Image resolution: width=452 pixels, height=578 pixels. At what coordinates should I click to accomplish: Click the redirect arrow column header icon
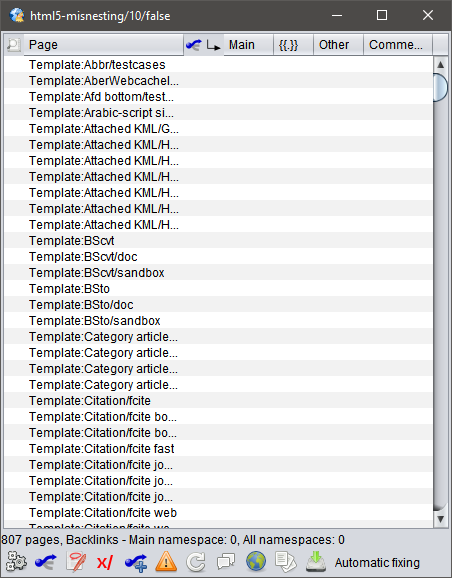pyautogui.click(x=213, y=46)
